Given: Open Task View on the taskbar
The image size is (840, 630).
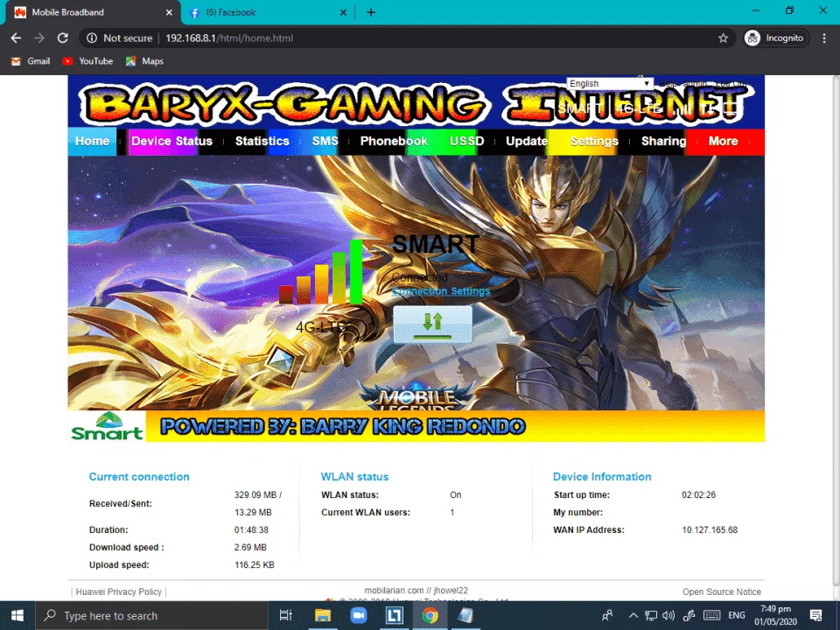Looking at the screenshot, I should (x=285, y=615).
